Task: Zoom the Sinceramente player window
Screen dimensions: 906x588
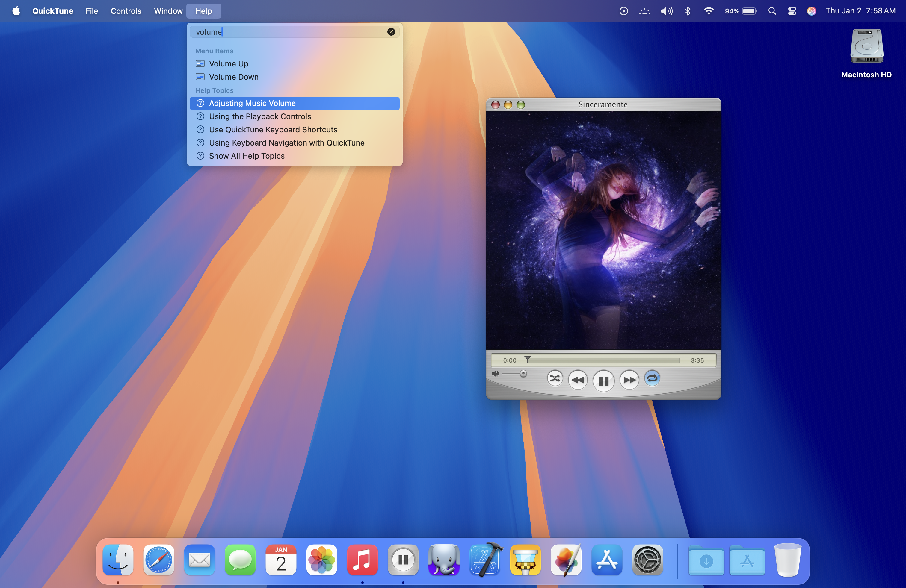Action: (520, 104)
